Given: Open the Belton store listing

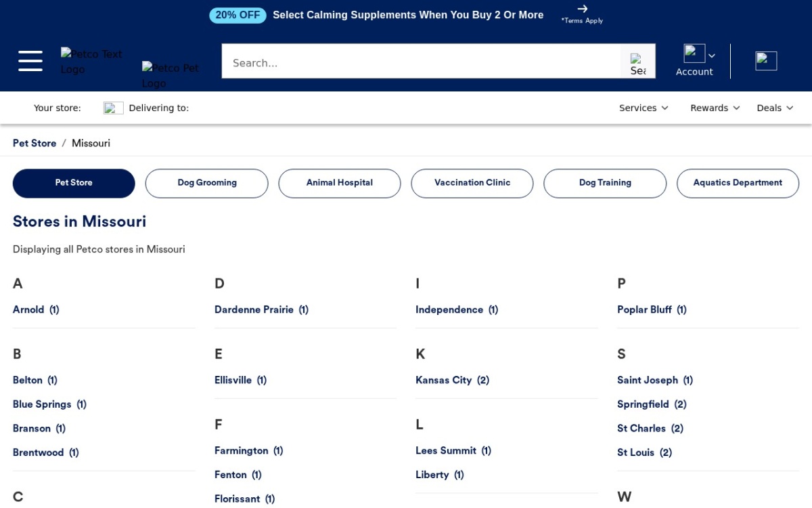Looking at the screenshot, I should (35, 380).
